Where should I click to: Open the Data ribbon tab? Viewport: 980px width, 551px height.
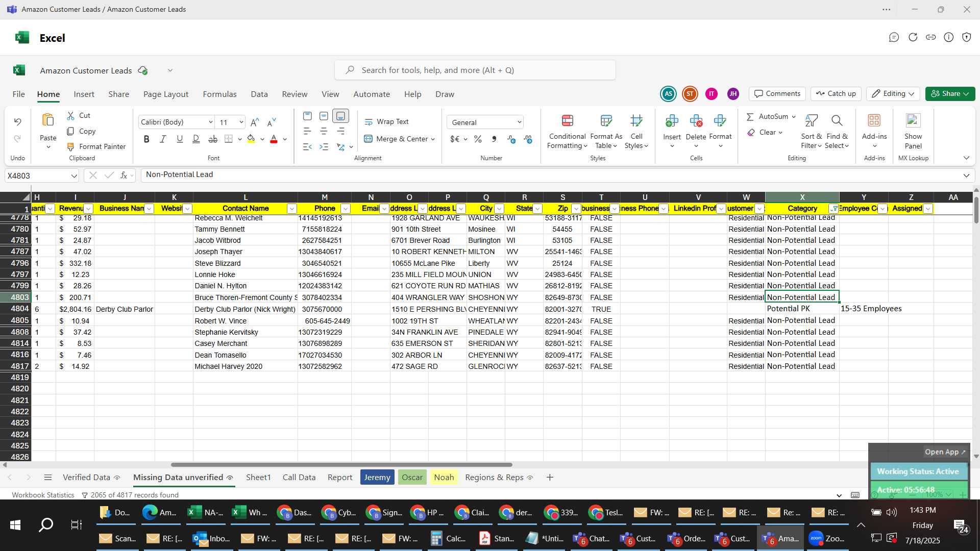[x=259, y=94]
